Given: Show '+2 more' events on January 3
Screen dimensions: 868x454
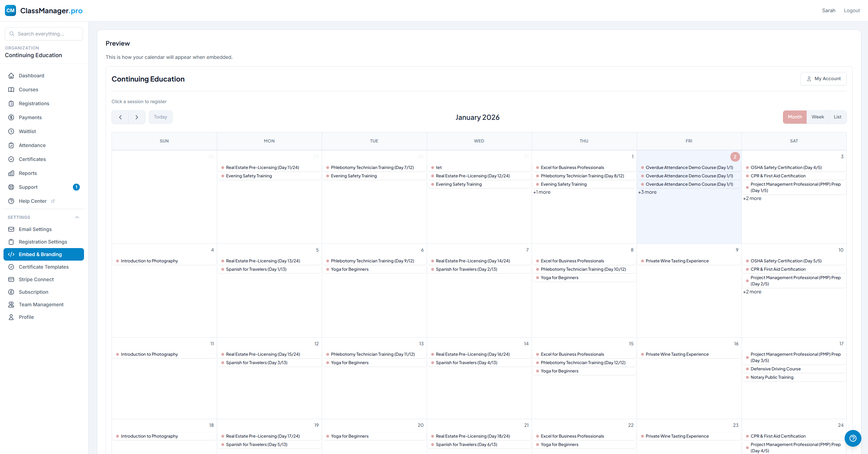Looking at the screenshot, I should [x=752, y=198].
